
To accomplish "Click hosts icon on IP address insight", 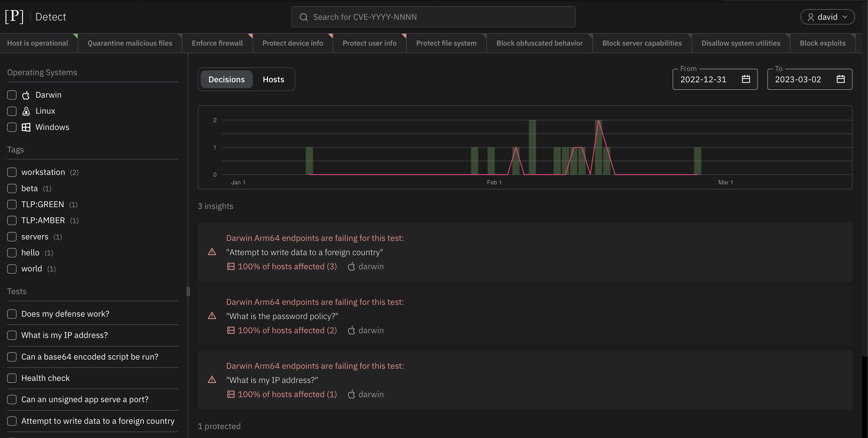I will [231, 394].
